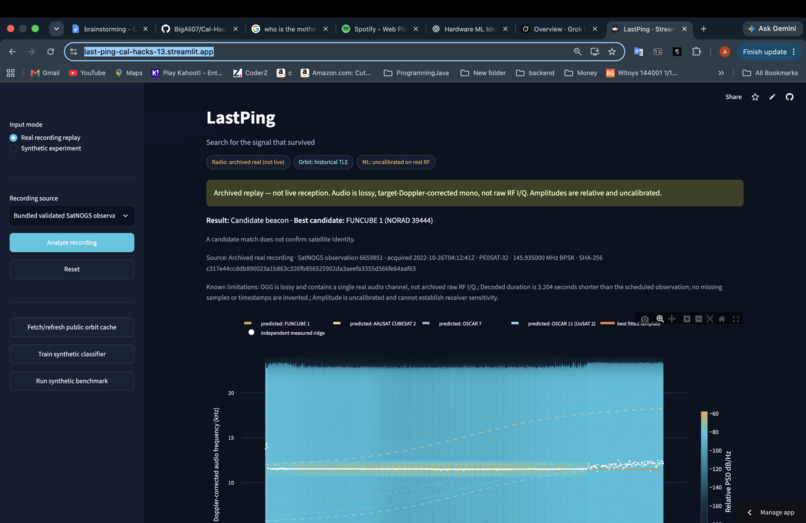Go back to previous page
The image size is (806, 523).
click(12, 51)
